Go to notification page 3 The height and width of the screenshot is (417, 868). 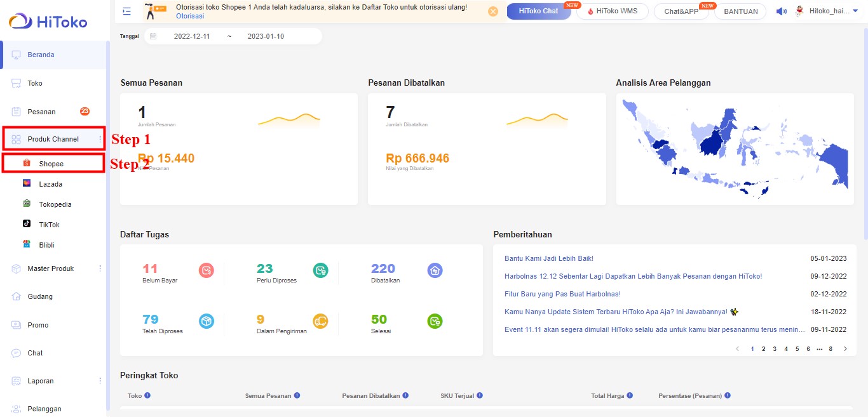[x=775, y=349]
